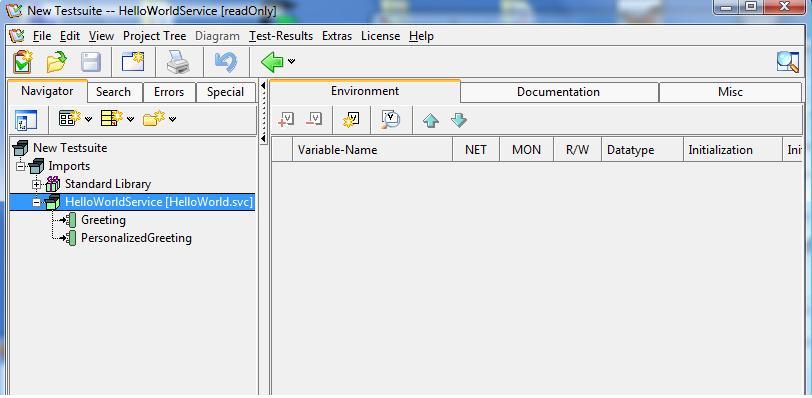Click the new testsuite toolbar icon
The image size is (812, 398).
pyautogui.click(x=23, y=62)
